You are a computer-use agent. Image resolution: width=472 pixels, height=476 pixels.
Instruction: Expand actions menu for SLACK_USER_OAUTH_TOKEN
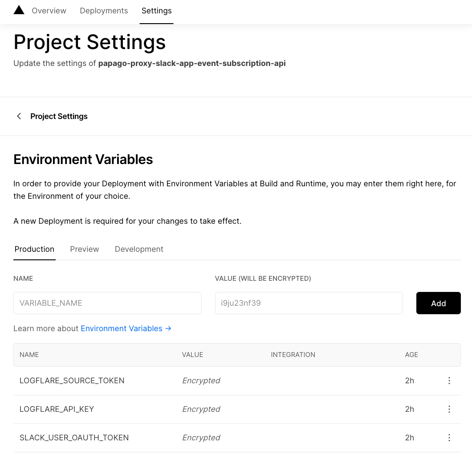449,438
